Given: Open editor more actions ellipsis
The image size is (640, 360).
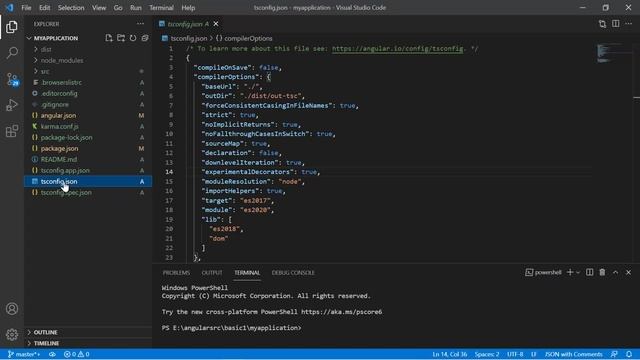Looking at the screenshot, I should tap(629, 24).
